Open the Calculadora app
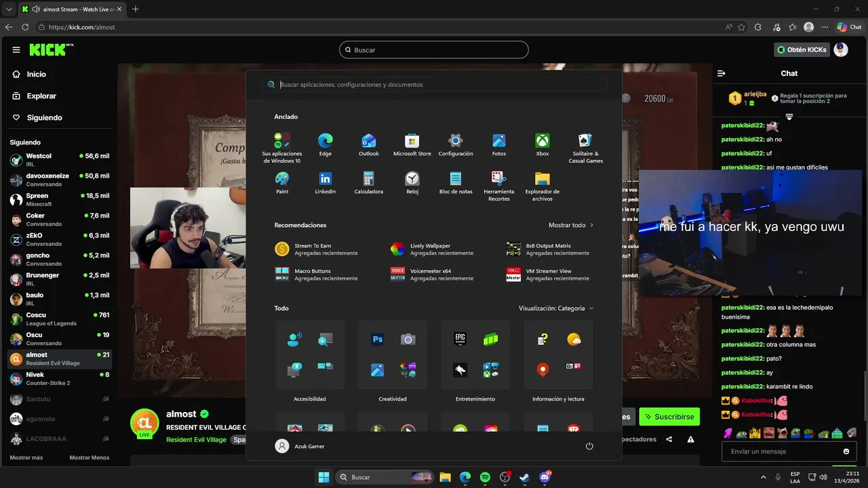The image size is (868, 488). coord(369,183)
